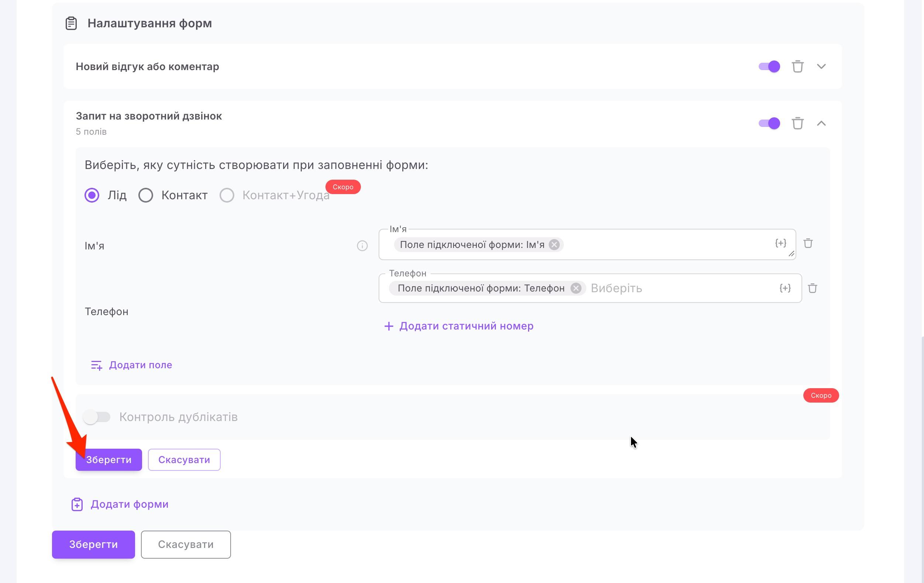Click 'Додати форми' link

(129, 504)
